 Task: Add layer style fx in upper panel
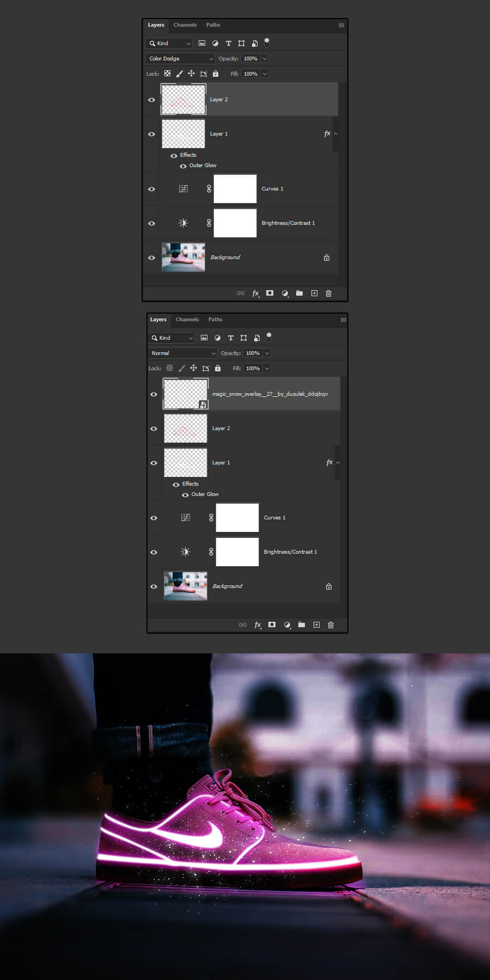(255, 293)
